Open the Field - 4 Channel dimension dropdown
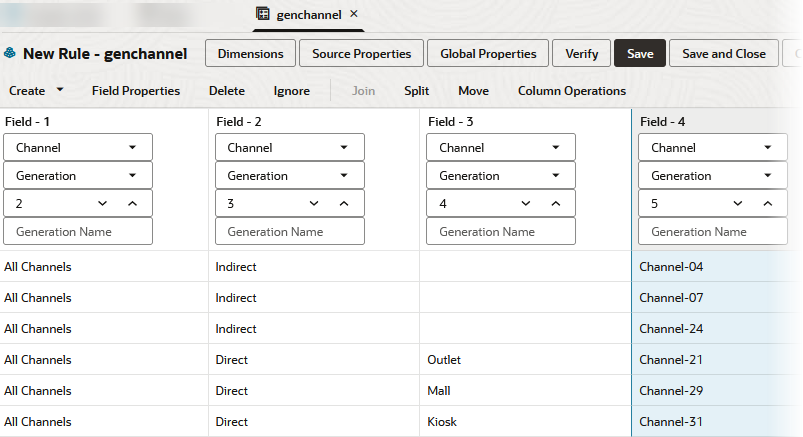Image resolution: width=803 pixels, height=437 pixels. [x=767, y=147]
